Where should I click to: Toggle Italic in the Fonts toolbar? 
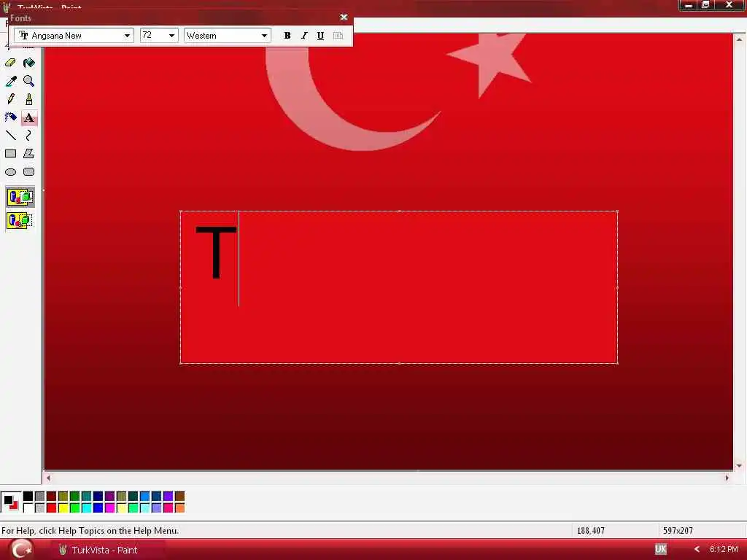pos(304,36)
